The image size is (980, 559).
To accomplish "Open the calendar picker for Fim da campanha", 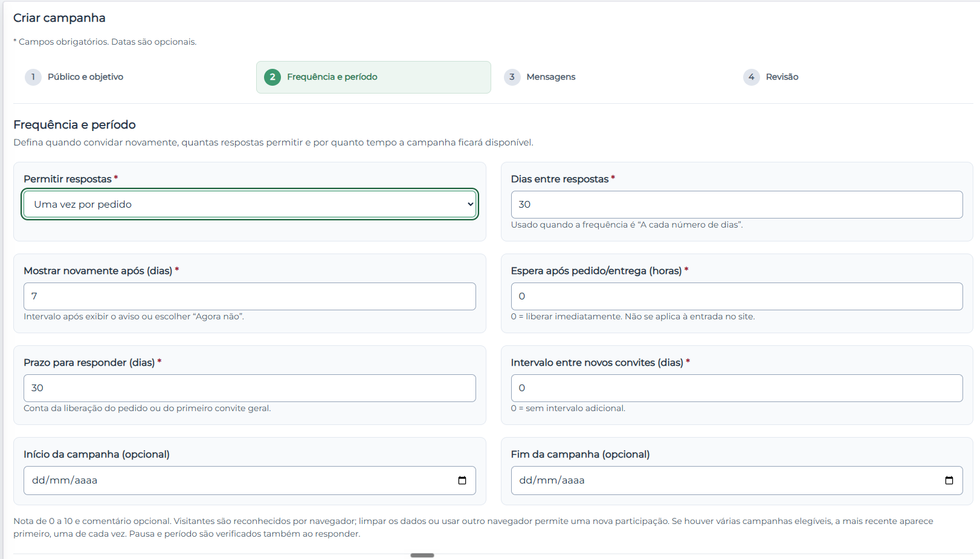I will tap(949, 481).
